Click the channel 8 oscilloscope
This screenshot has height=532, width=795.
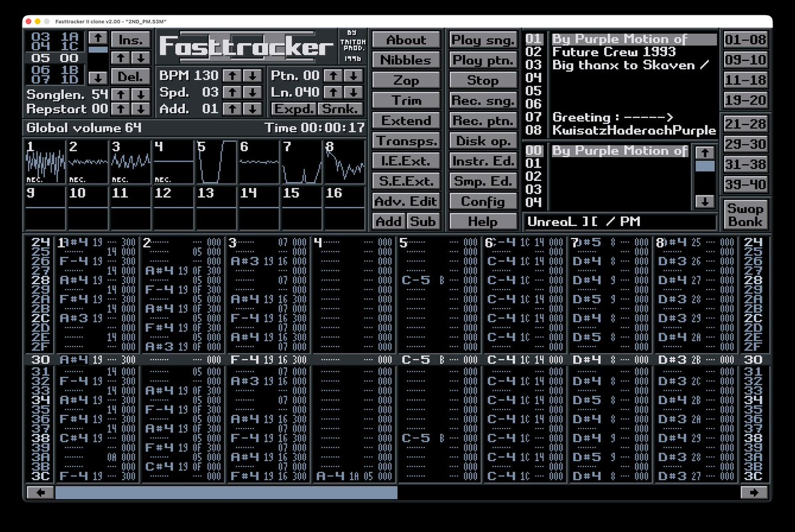coord(344,161)
